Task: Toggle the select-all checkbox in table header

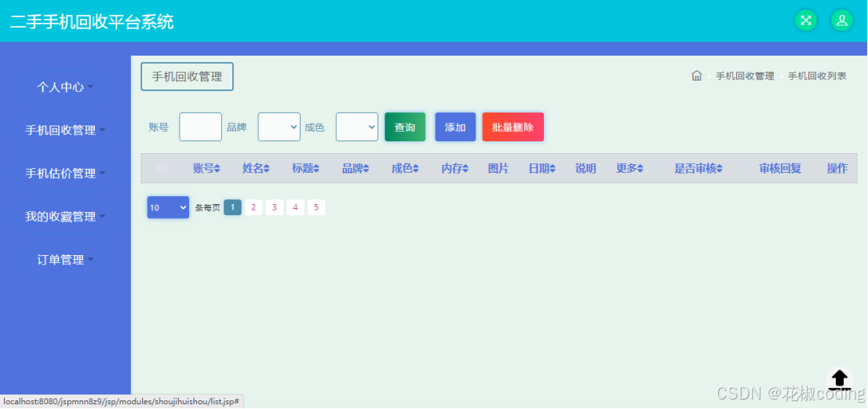Action: [x=162, y=168]
